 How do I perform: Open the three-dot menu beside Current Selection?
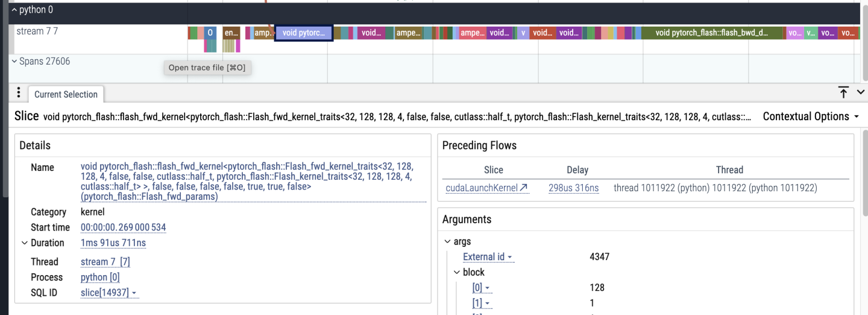[19, 93]
